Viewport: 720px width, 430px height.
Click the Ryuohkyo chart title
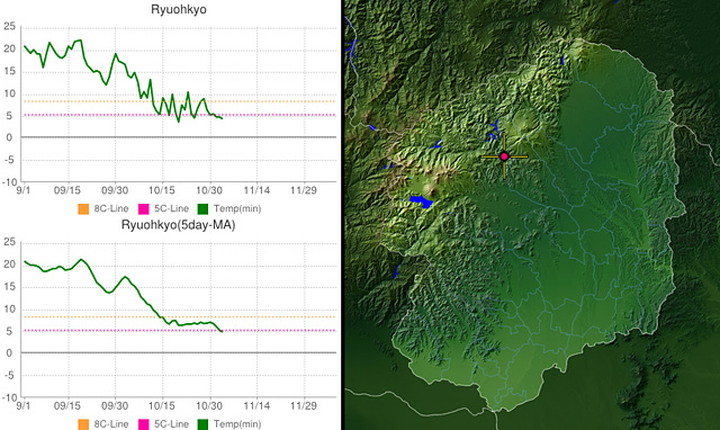click(179, 10)
